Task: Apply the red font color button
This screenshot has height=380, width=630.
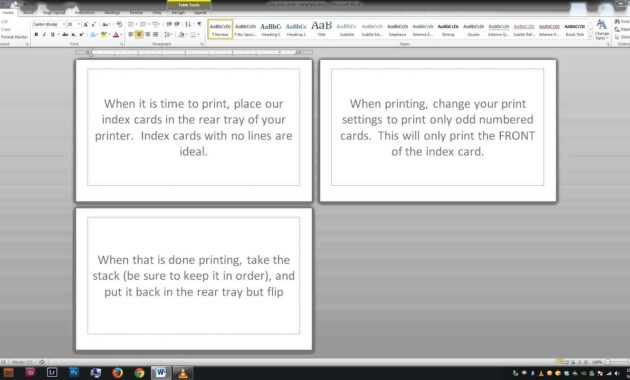Action: pos(116,35)
